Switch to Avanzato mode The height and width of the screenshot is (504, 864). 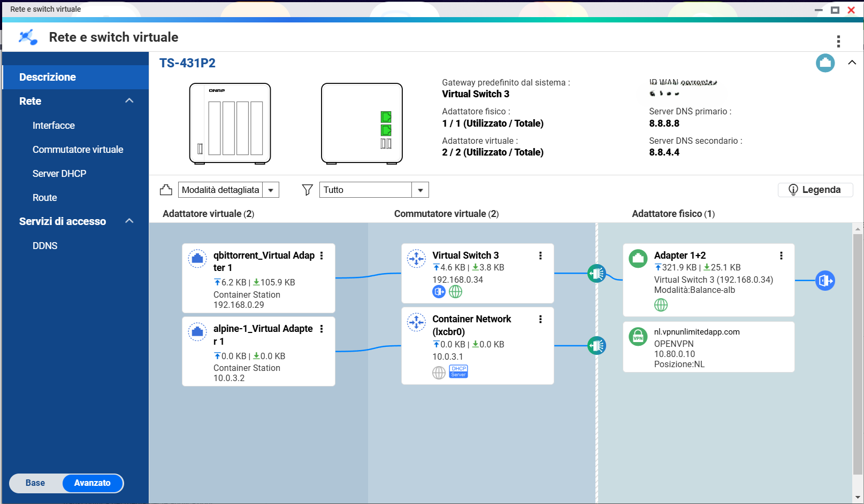point(93,483)
